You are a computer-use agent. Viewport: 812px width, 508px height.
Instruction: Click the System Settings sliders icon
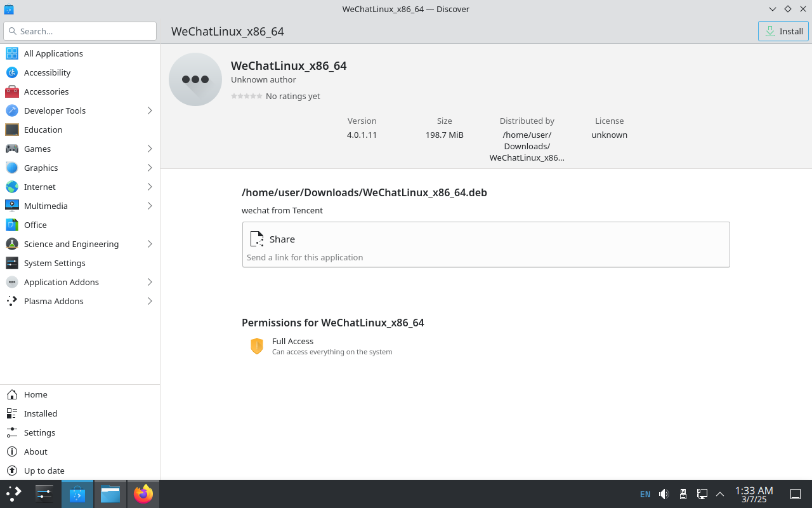coord(12,263)
